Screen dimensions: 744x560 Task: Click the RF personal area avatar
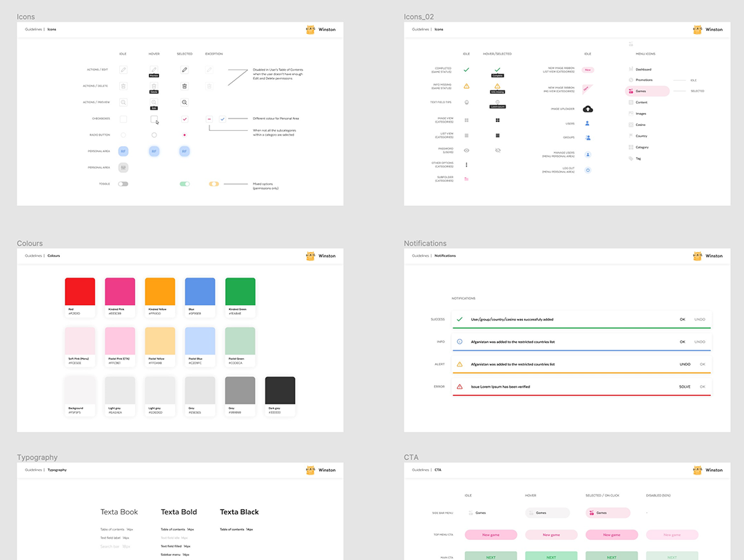(123, 151)
